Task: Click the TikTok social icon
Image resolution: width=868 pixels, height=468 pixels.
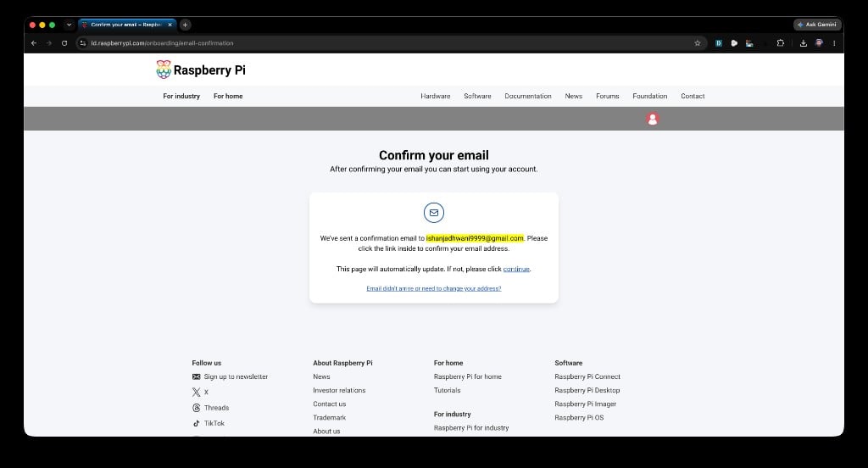Action: 196,423
